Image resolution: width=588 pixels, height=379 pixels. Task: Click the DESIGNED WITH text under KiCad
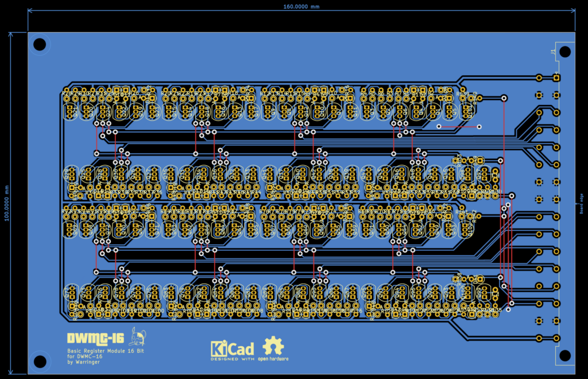coord(232,359)
